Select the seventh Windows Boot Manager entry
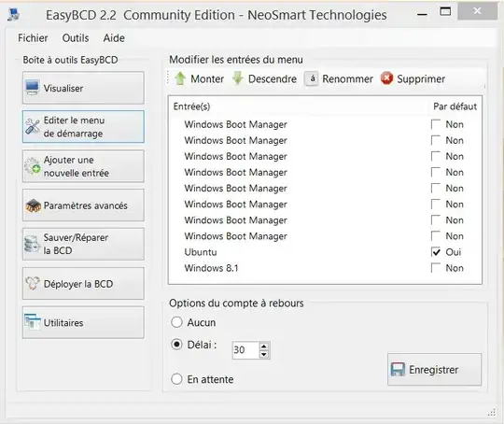 pyautogui.click(x=235, y=220)
